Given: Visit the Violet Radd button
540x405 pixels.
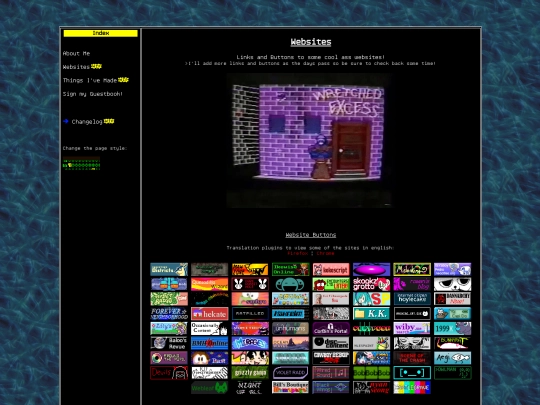Looking at the screenshot, I should 291,373.
